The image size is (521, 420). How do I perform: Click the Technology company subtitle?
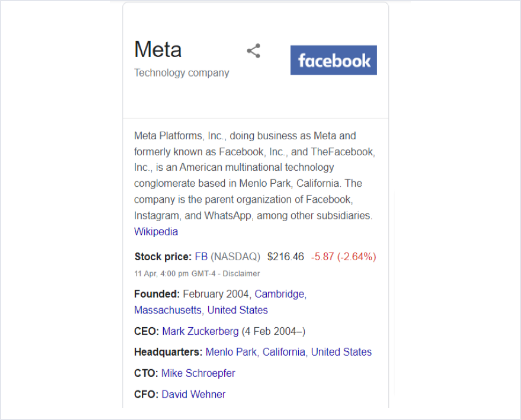181,73
